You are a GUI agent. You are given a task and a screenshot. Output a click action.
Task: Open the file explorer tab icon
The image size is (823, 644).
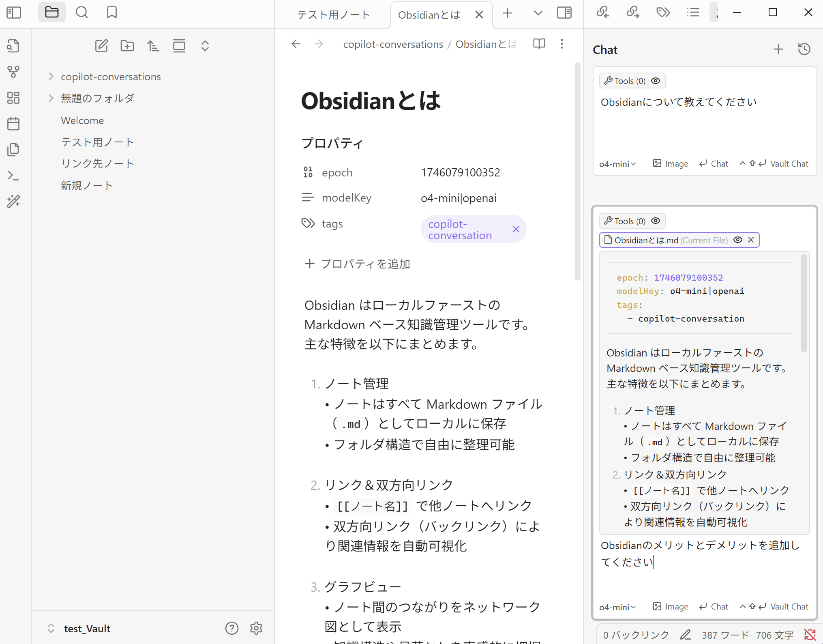[x=51, y=12]
